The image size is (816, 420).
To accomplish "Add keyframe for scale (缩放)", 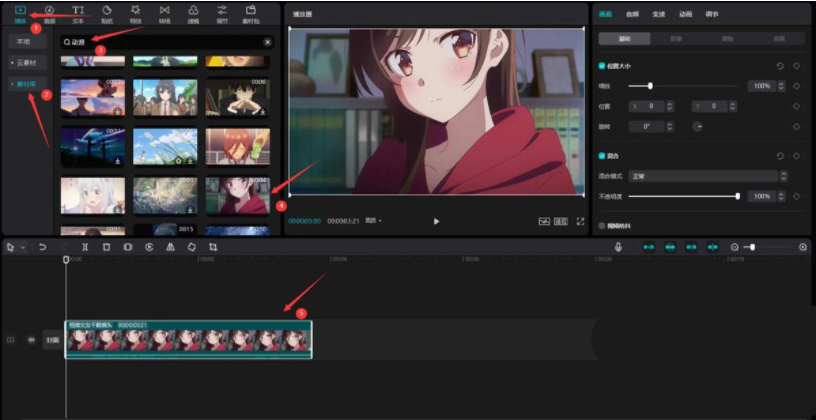I will pyautogui.click(x=796, y=86).
